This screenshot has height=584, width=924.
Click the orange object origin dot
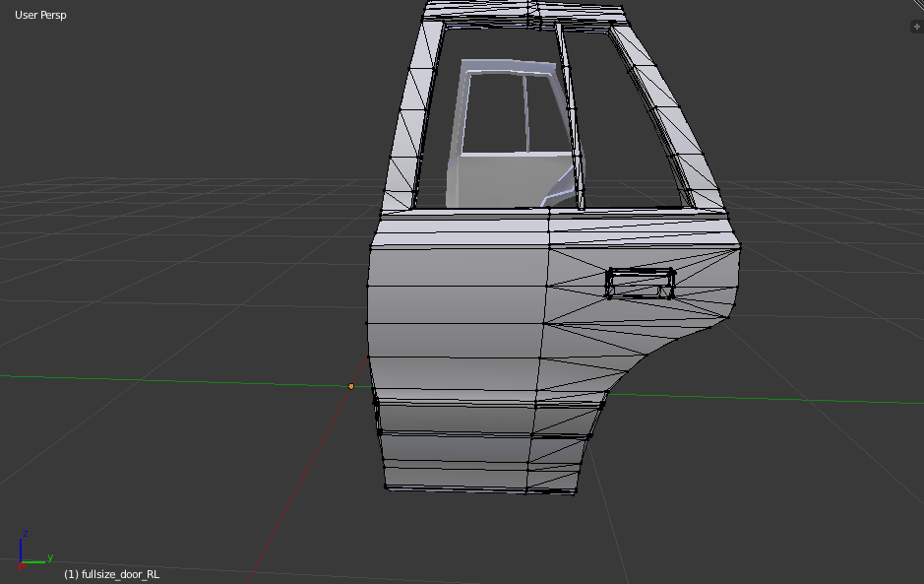351,386
